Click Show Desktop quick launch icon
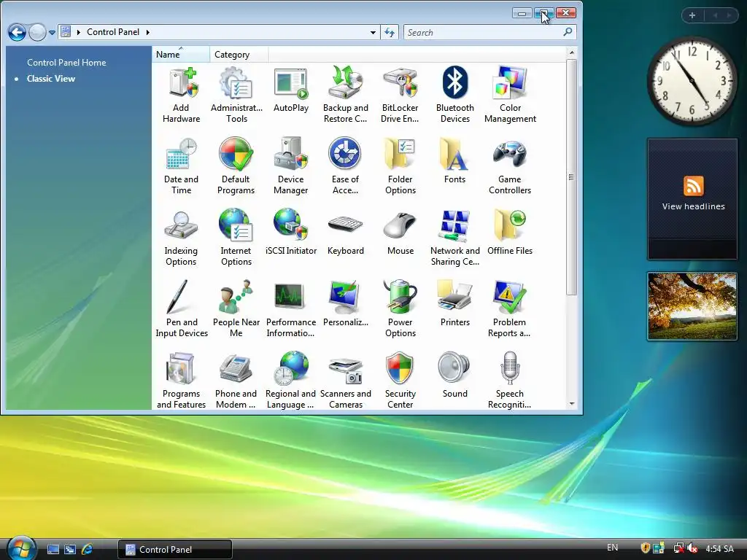Image resolution: width=747 pixels, height=560 pixels. click(x=53, y=549)
